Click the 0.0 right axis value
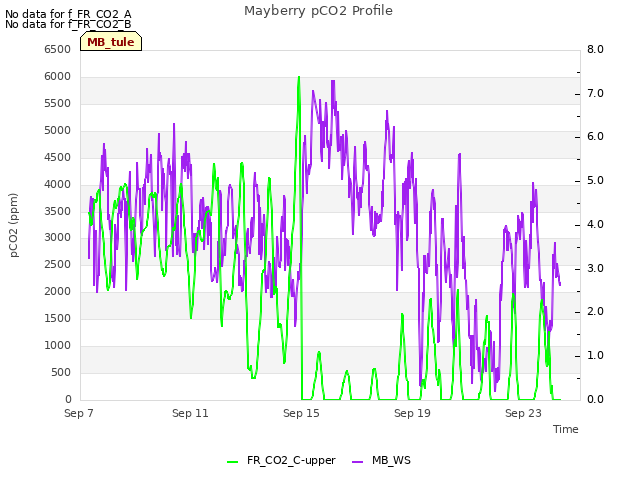640x480 pixels. (x=595, y=399)
